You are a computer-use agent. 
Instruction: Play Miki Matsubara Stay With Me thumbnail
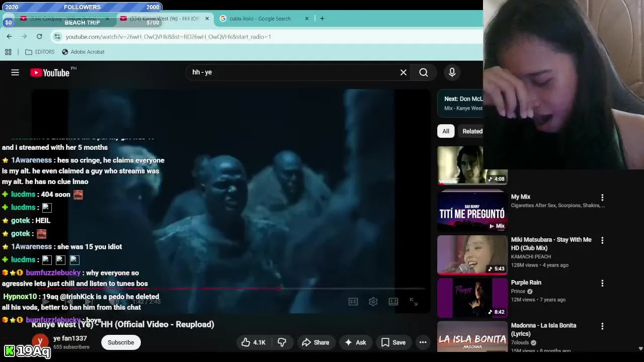click(x=472, y=255)
